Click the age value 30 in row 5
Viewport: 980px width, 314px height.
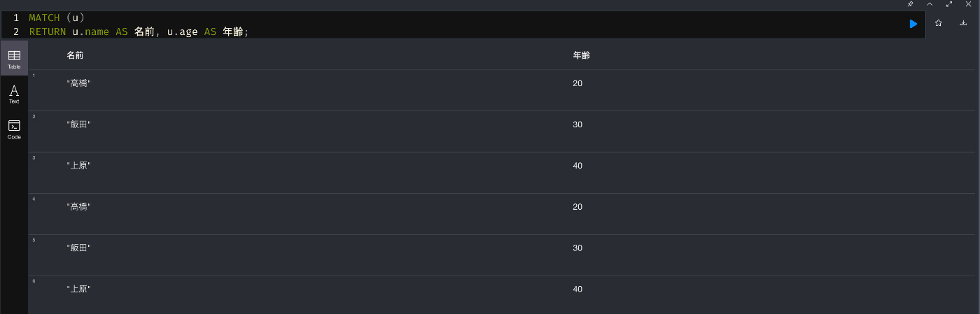tap(577, 248)
